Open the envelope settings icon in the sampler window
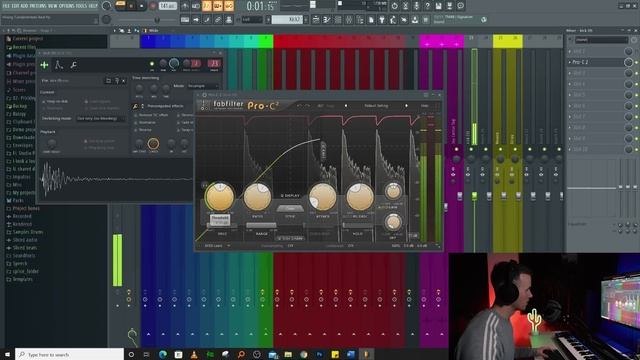The image size is (640, 360). (x=59, y=64)
